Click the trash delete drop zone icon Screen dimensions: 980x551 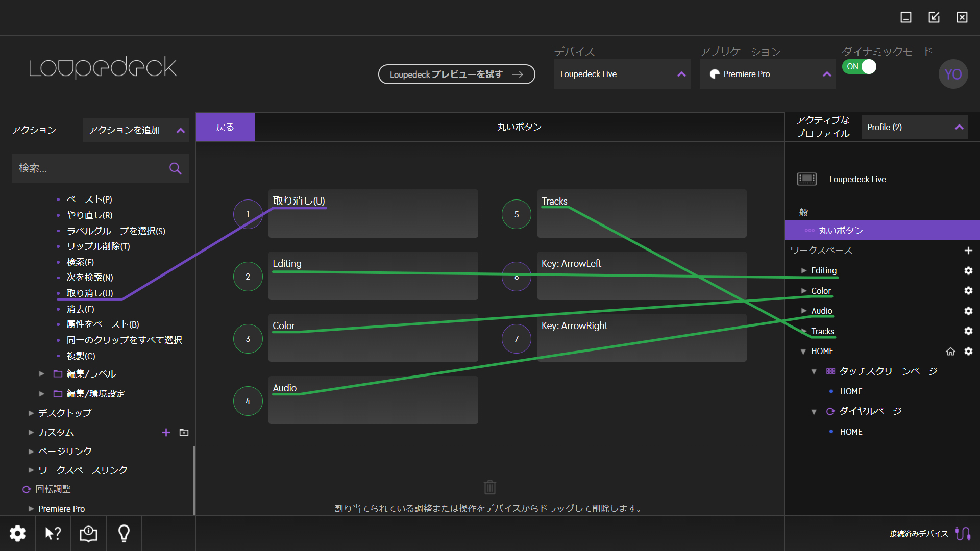pyautogui.click(x=489, y=487)
